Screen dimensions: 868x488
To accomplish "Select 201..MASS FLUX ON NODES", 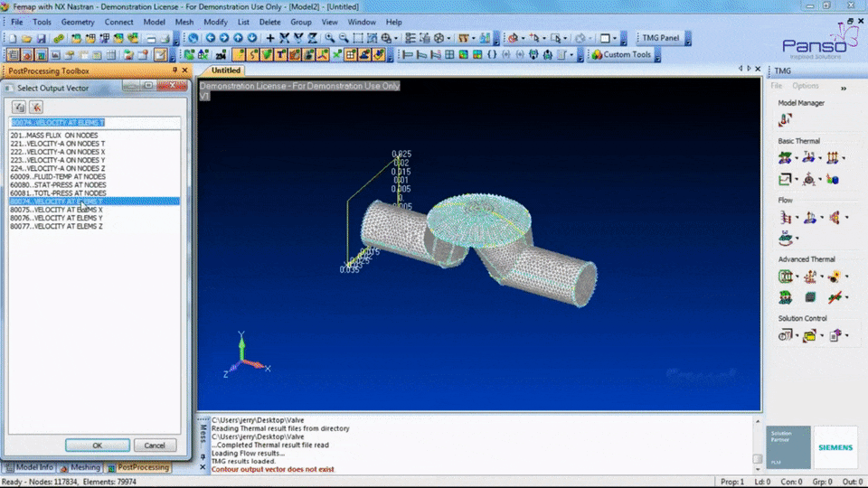I will [x=95, y=135].
